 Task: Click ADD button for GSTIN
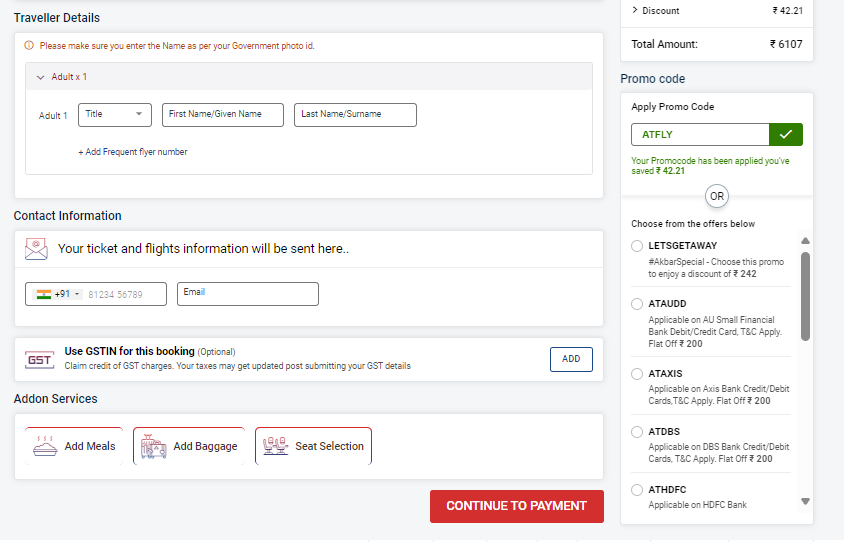[571, 359]
